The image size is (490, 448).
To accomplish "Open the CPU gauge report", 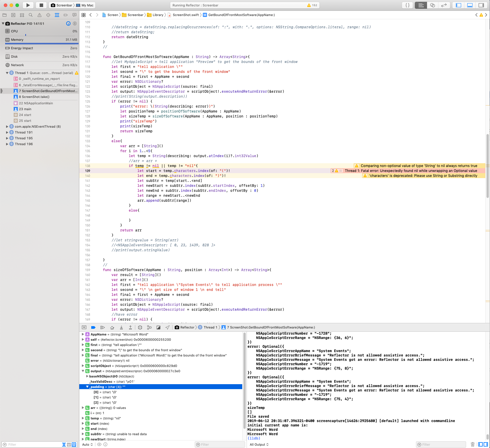I will 41,31.
